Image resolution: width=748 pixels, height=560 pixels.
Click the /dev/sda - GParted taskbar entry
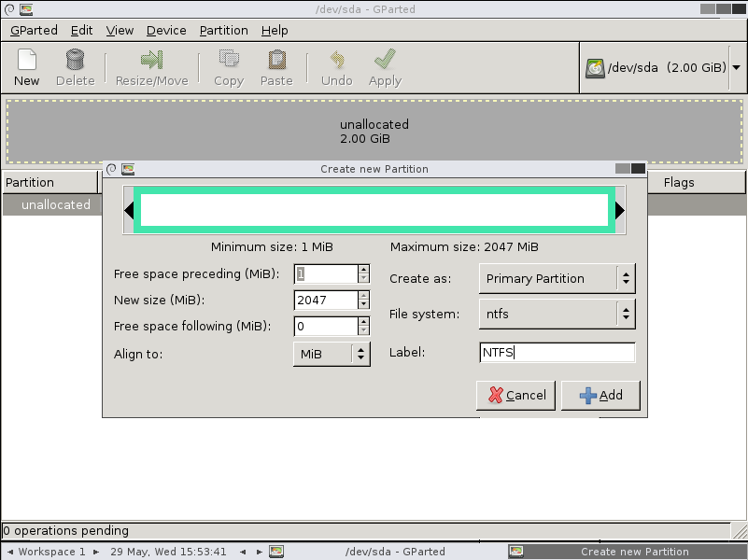388,552
